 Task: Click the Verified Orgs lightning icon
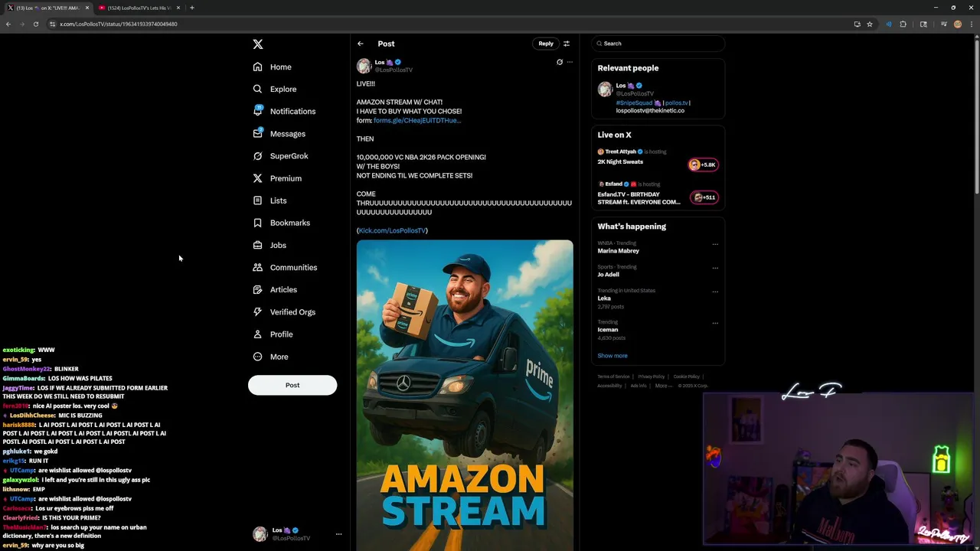[x=258, y=311]
